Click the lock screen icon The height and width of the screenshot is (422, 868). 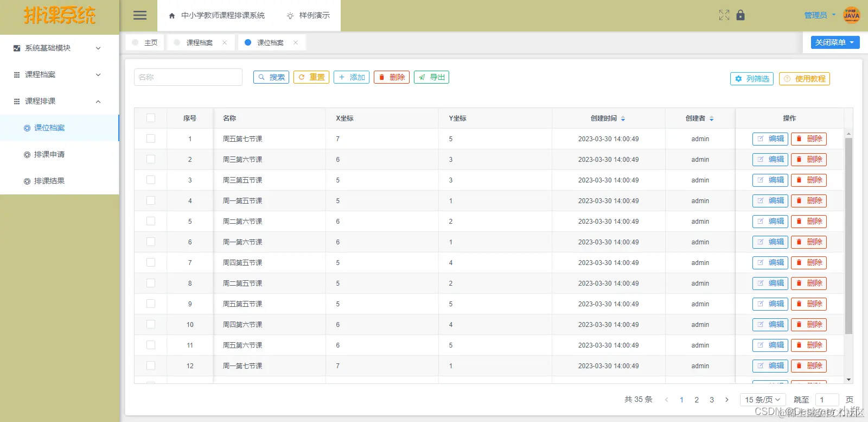741,15
